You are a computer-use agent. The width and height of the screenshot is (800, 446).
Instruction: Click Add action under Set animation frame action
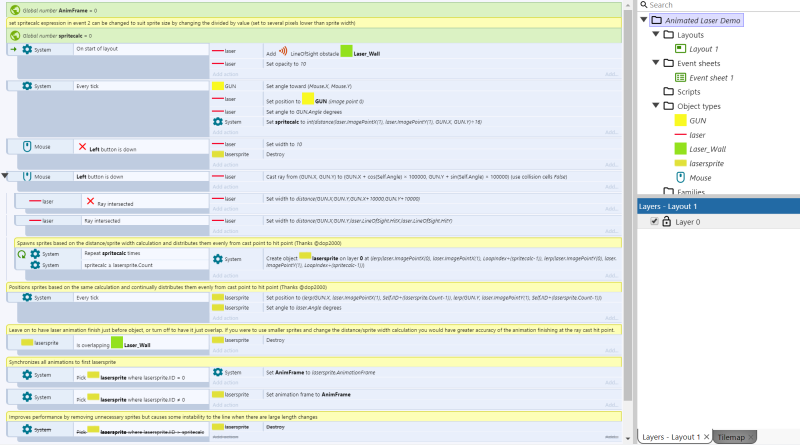point(225,405)
